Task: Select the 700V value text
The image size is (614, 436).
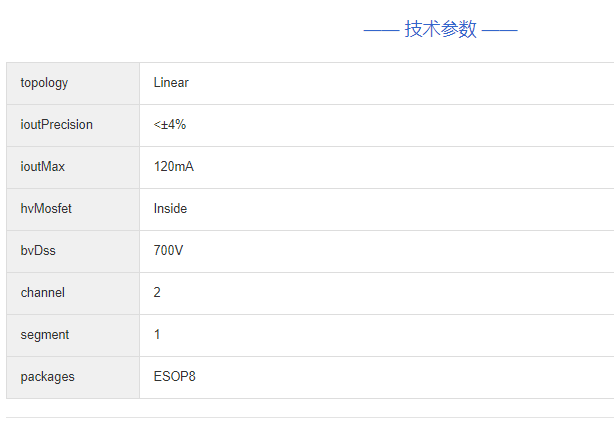Action: coord(168,251)
